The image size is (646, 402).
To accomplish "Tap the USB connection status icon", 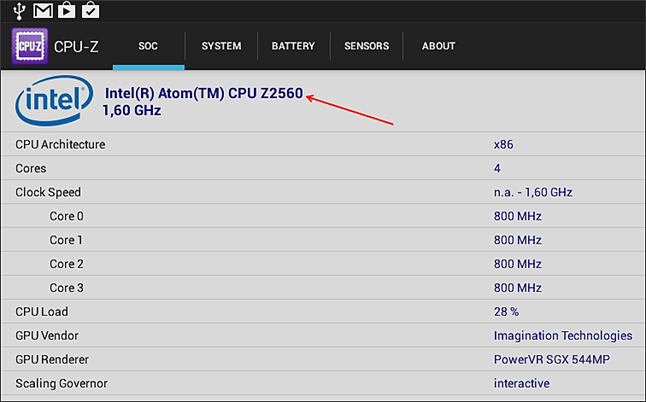I will tap(19, 11).
